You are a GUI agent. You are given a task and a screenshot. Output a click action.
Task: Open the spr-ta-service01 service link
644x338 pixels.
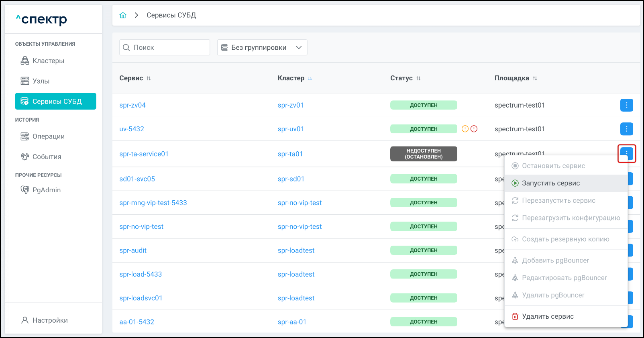pos(144,154)
